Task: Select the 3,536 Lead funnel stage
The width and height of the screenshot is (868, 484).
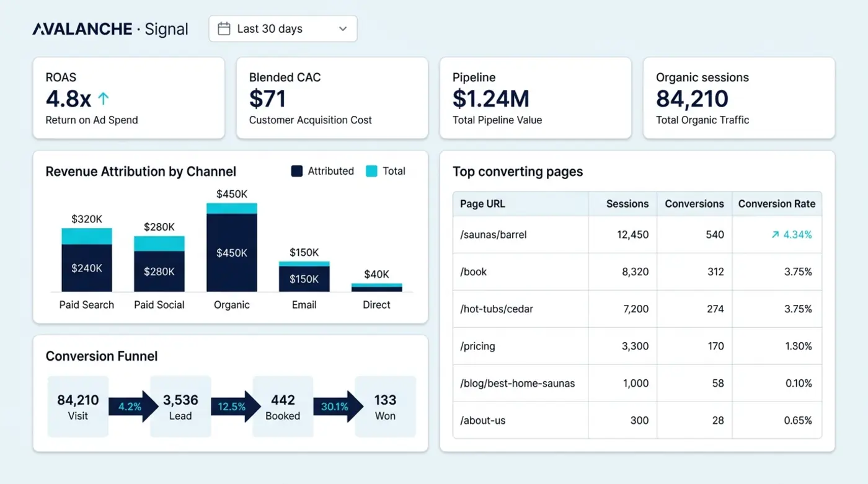Action: point(180,407)
